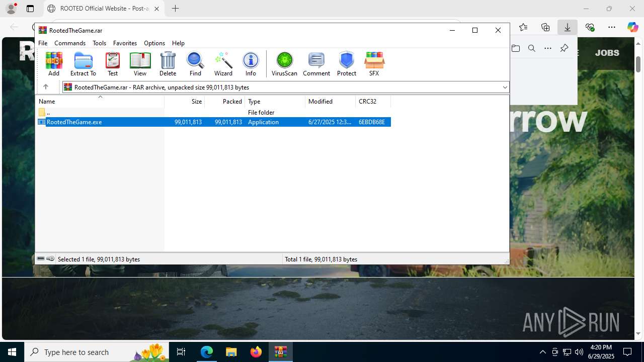Screen dimensions: 644x362
Task: Select RootedTheGame.exe file entry
Action: [214, 122]
